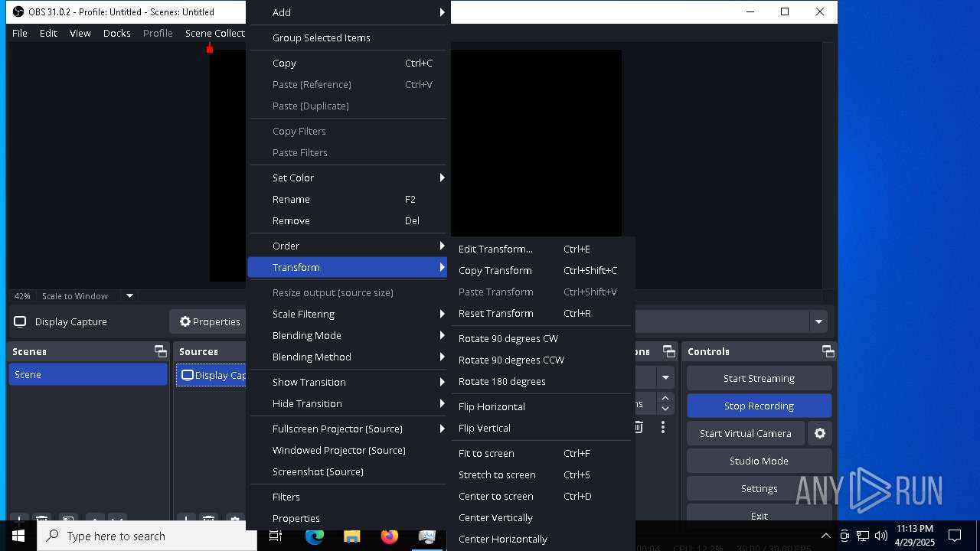980x551 pixels.
Task: Open the network tray icon
Action: pyautogui.click(x=863, y=536)
